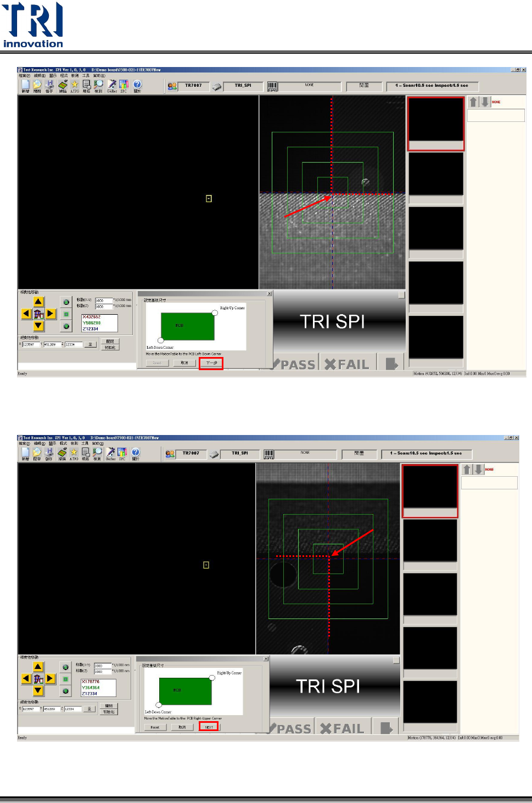
Task: Close the PCB corner dialog in lower screenshot
Action: coord(266,659)
